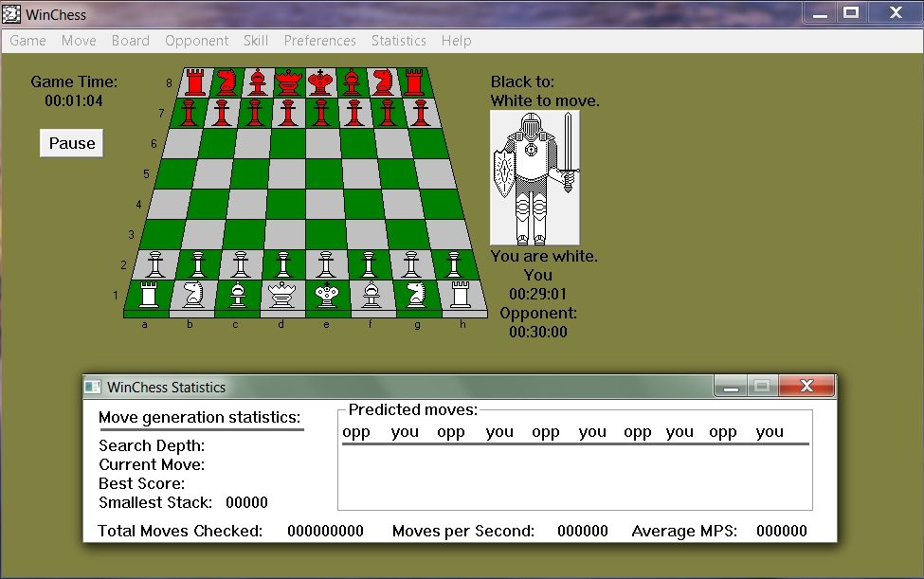Screen dimensions: 924x579
Task: Click the red king on e8
Action: [x=320, y=82]
